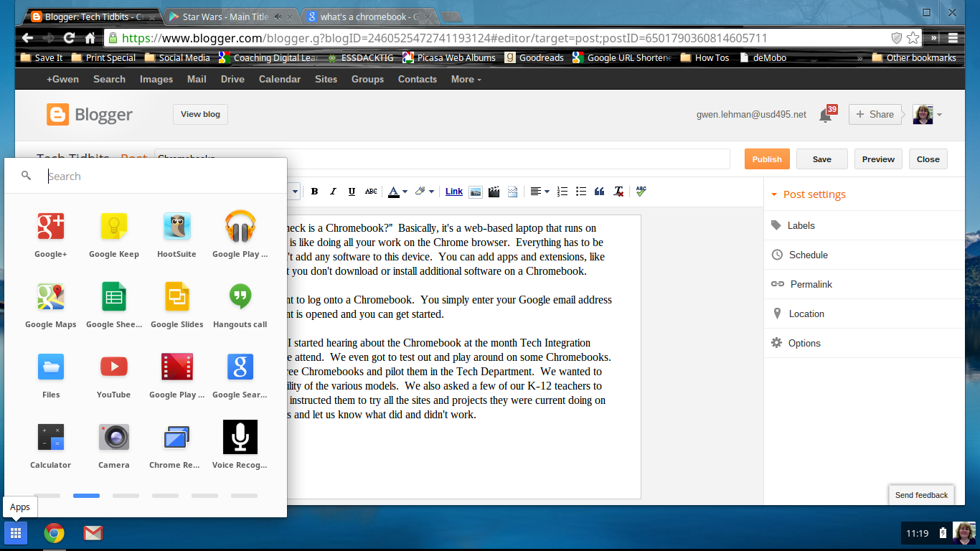Collapse the Post settings section

point(808,194)
